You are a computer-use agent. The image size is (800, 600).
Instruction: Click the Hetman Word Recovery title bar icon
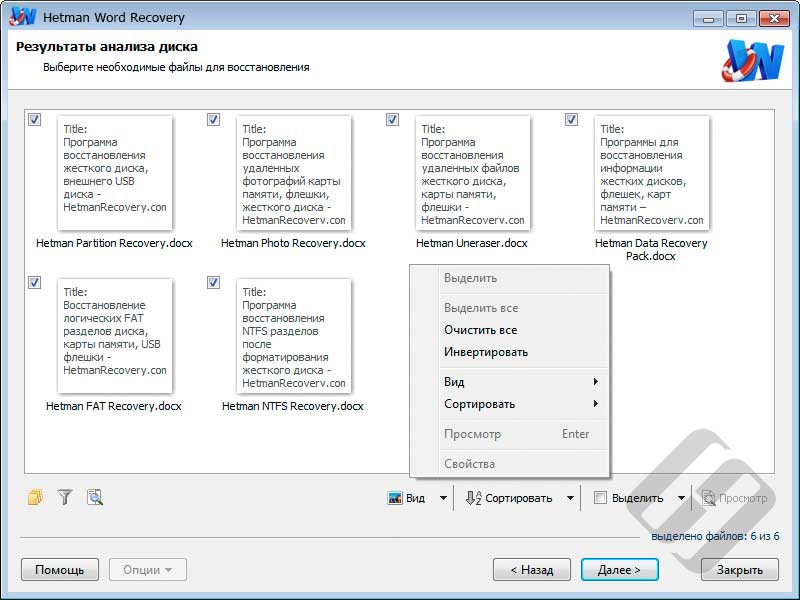pos(22,16)
